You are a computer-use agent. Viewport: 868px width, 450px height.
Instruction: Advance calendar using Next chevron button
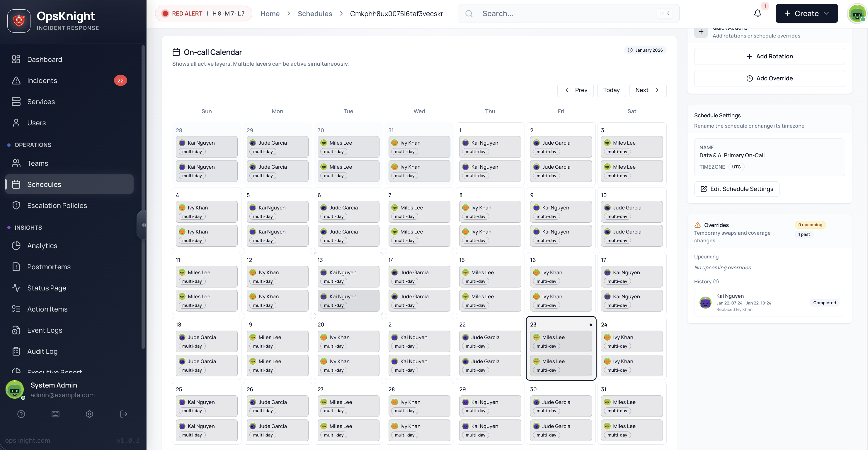click(x=648, y=90)
